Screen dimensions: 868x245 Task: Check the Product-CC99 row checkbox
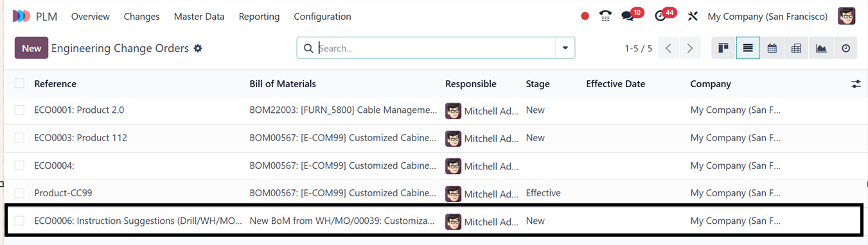pyautogui.click(x=19, y=193)
